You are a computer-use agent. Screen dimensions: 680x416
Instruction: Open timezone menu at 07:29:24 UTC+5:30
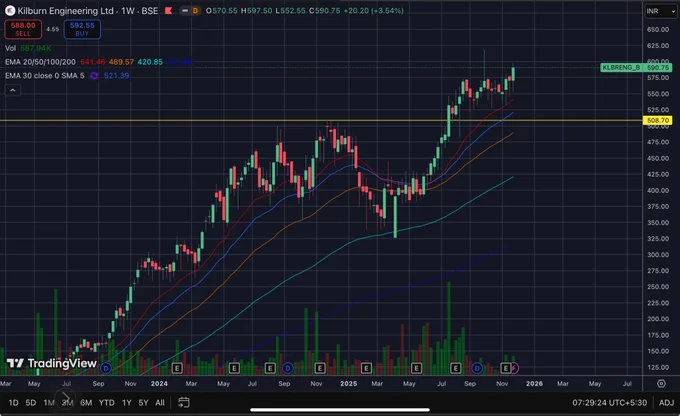pyautogui.click(x=609, y=403)
